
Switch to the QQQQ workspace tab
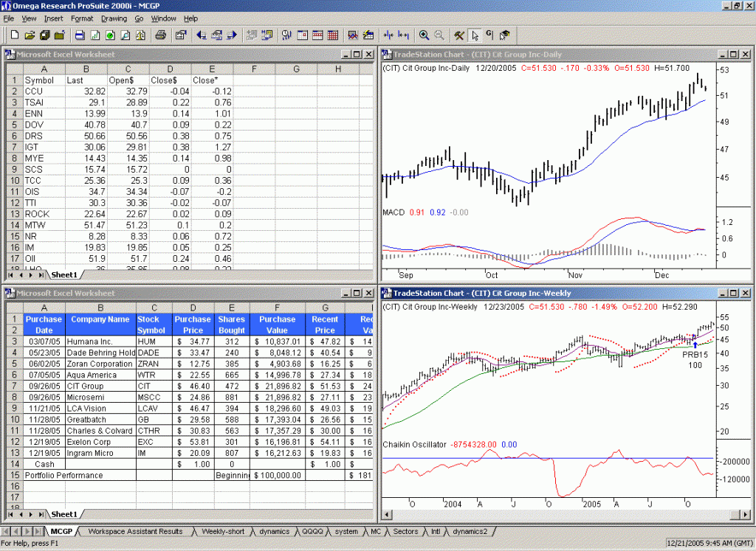click(312, 531)
